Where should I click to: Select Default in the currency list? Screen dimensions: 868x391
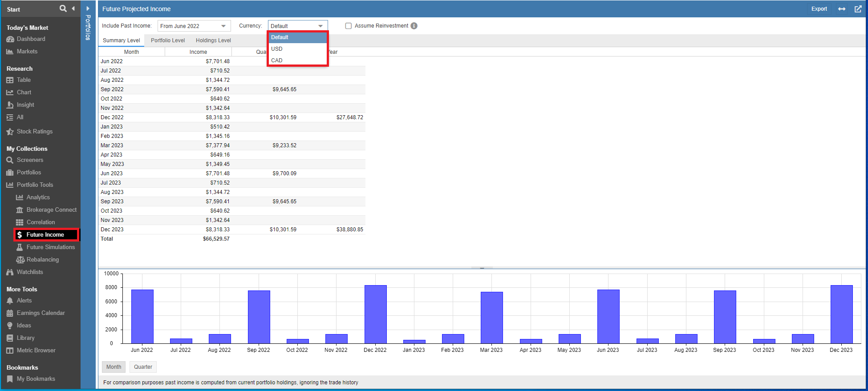coord(297,37)
